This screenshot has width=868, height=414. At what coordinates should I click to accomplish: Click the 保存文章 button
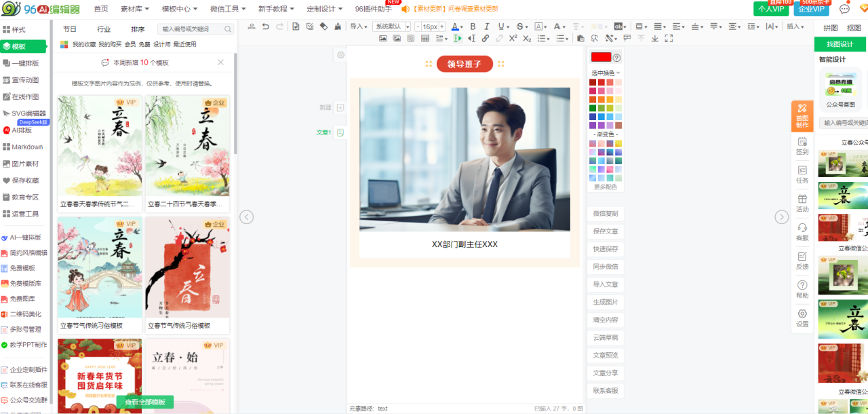605,231
